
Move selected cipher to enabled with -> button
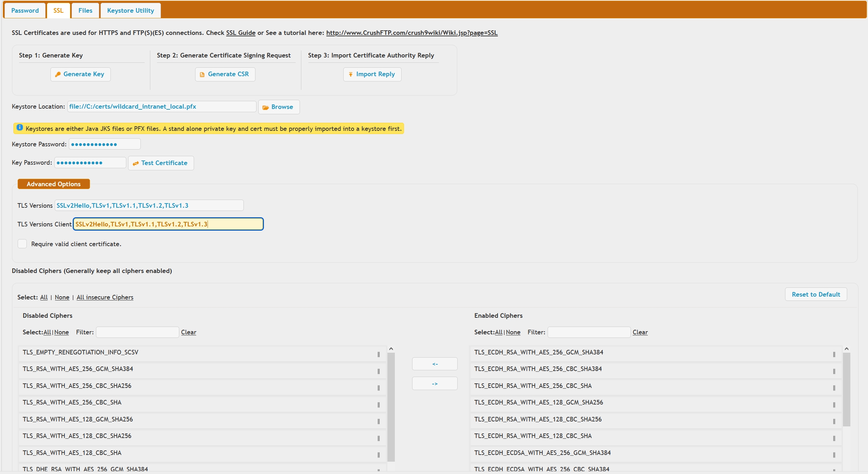tap(435, 383)
